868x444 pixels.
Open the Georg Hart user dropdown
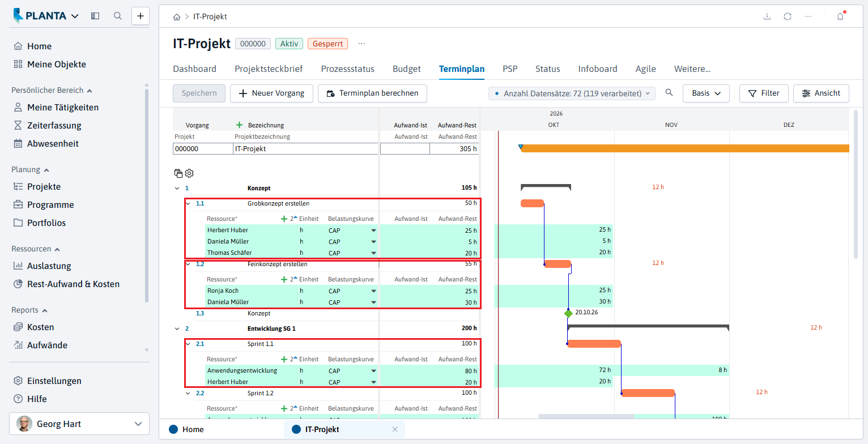[79, 424]
